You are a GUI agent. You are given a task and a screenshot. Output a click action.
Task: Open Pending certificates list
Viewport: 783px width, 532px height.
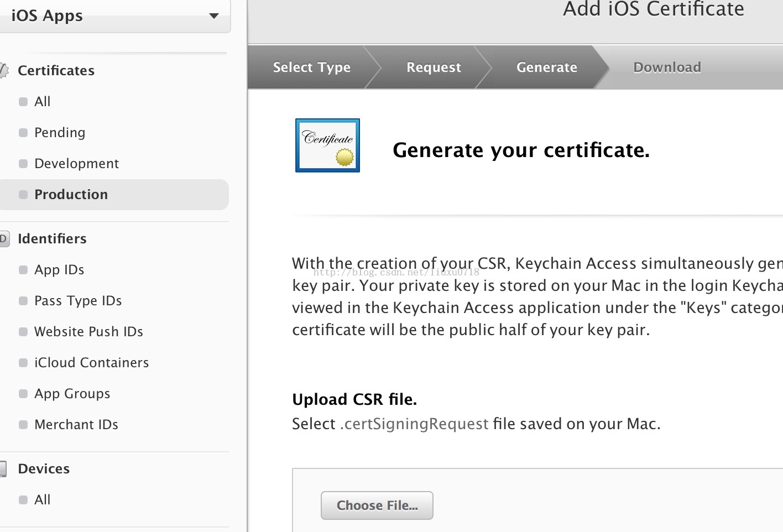click(x=60, y=133)
